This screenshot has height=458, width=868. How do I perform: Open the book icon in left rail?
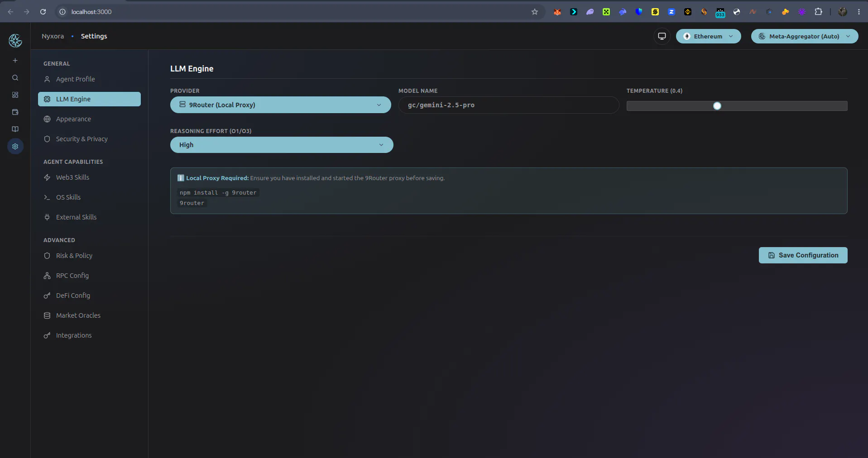[15, 129]
